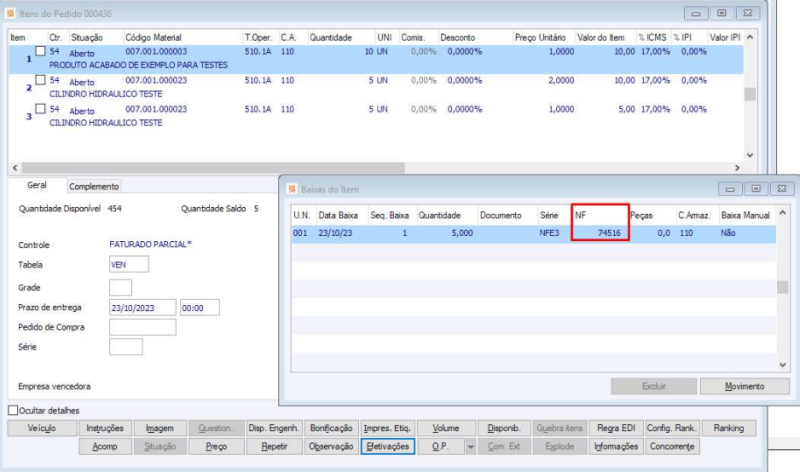Close the Baixas do Item dialog

[x=782, y=189]
